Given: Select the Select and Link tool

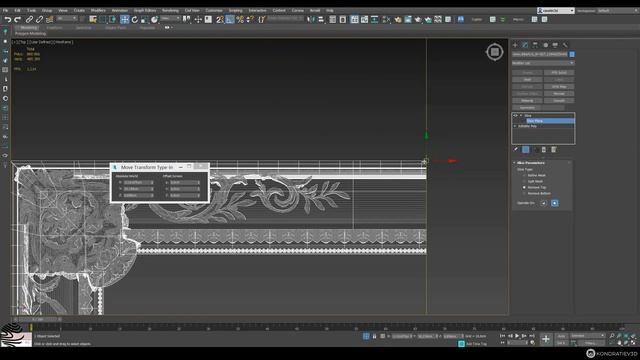Looking at the screenshot, I should click(x=29, y=19).
